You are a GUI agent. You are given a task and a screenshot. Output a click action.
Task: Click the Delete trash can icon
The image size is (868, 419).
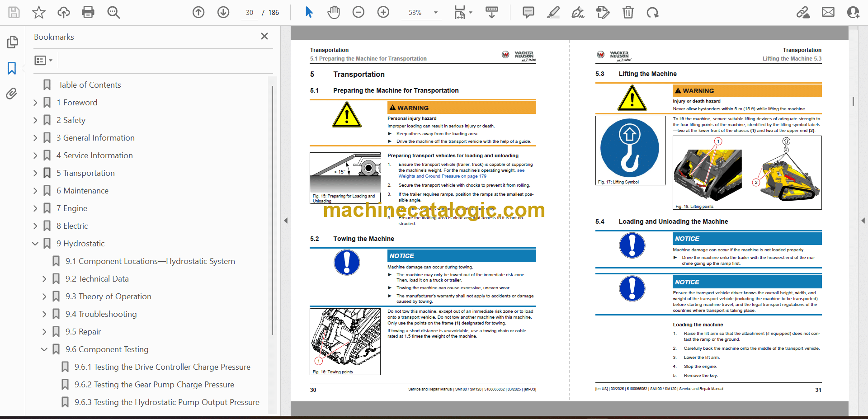click(628, 12)
